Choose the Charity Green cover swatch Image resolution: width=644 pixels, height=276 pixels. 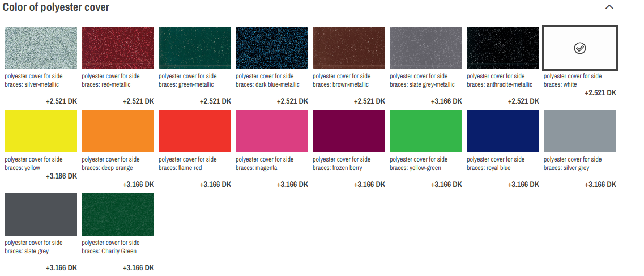click(118, 214)
